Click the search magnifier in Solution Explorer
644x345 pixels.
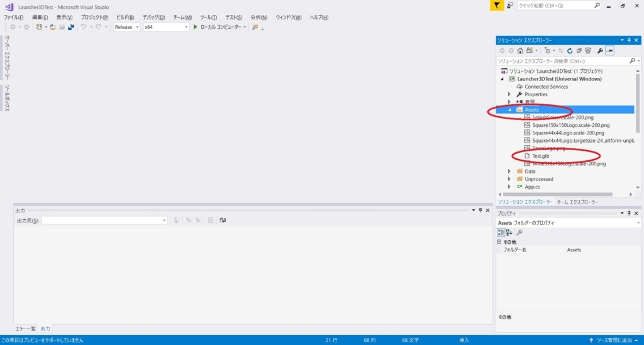[633, 61]
